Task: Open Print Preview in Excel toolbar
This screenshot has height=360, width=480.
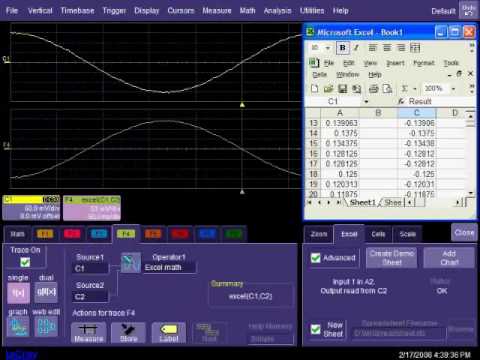Action: point(387,89)
